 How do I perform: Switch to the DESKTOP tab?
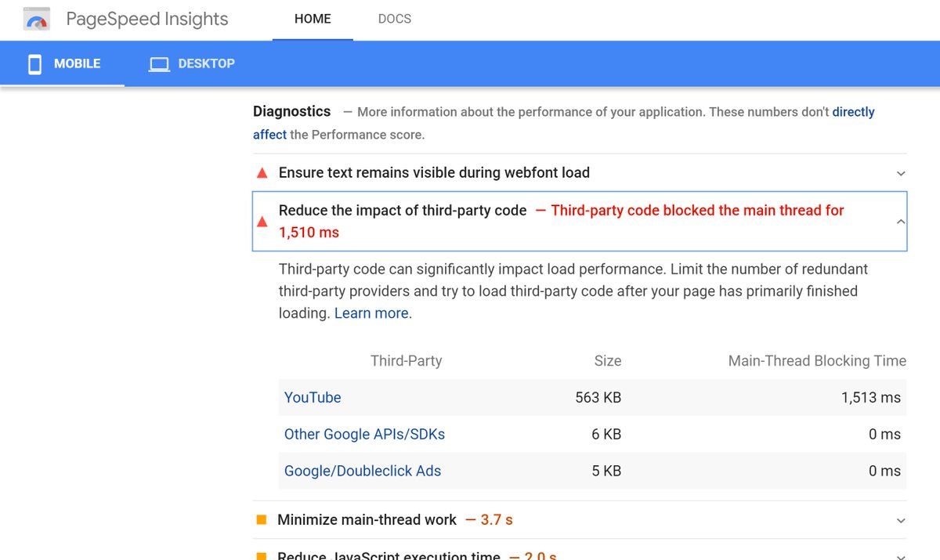click(x=192, y=63)
